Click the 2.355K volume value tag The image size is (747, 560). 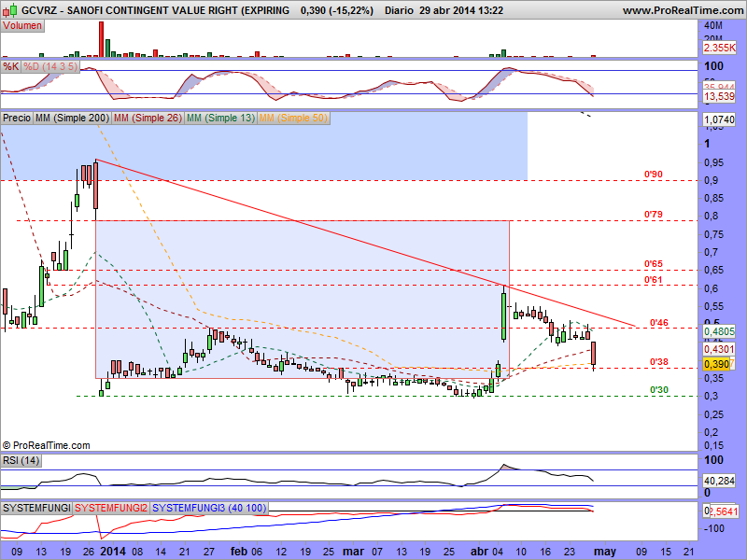point(719,48)
